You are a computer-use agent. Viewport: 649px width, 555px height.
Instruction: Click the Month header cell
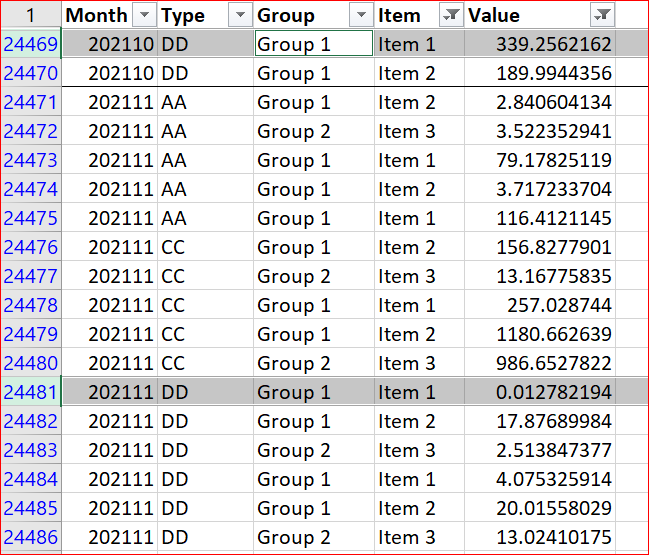[110, 15]
